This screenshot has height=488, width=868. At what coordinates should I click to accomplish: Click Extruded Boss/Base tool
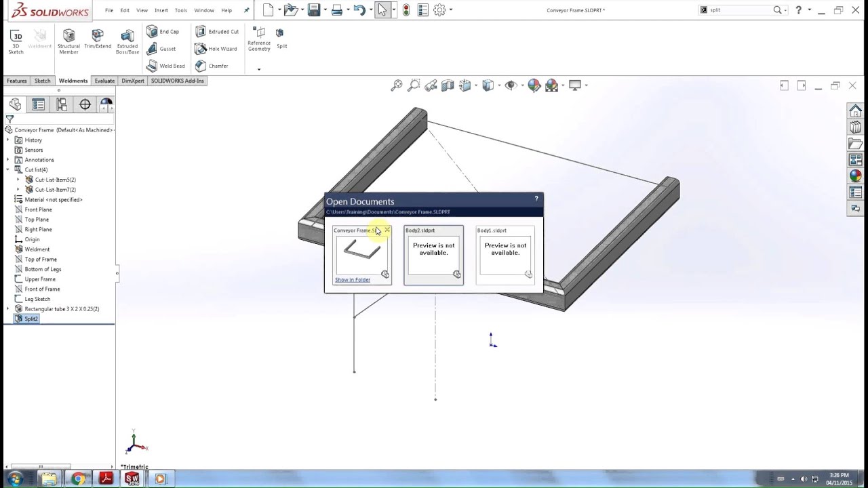click(x=127, y=42)
